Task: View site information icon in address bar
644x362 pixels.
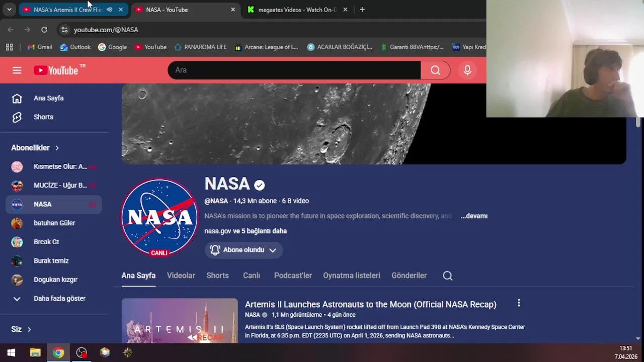Action: coord(64,30)
